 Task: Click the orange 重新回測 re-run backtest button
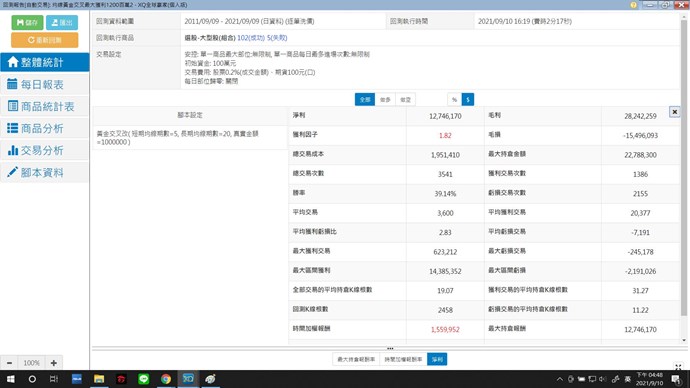44,40
